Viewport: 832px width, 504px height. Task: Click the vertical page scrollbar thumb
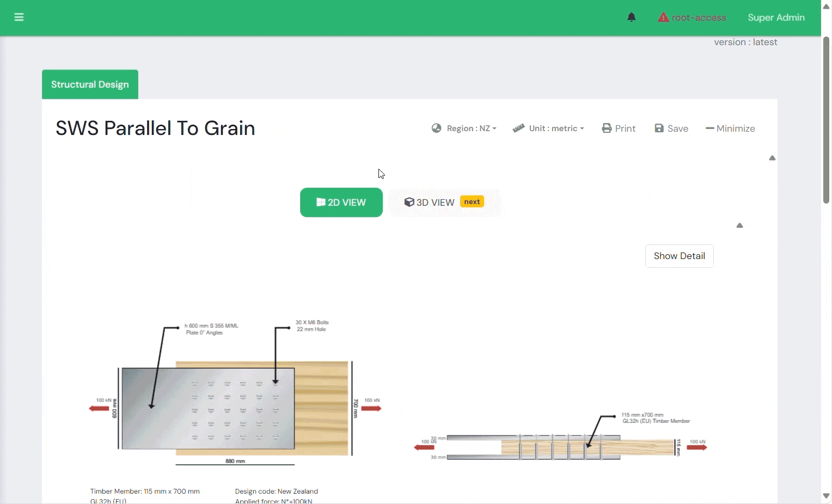tap(826, 120)
